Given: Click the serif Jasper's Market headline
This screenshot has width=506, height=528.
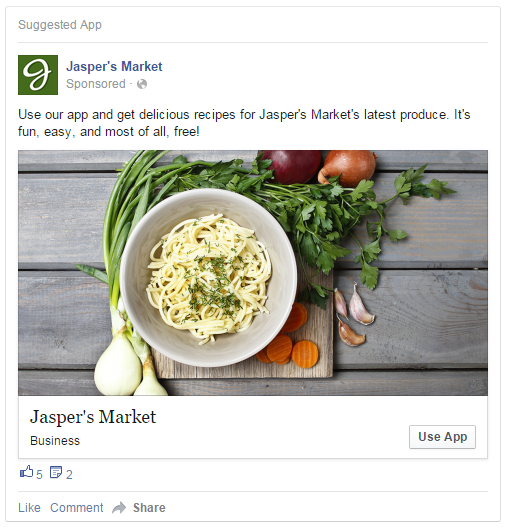Looking at the screenshot, I should (x=93, y=417).
